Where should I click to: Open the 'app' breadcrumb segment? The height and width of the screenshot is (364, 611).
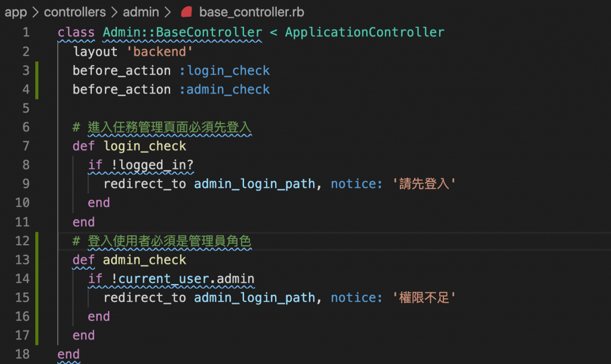[x=16, y=12]
